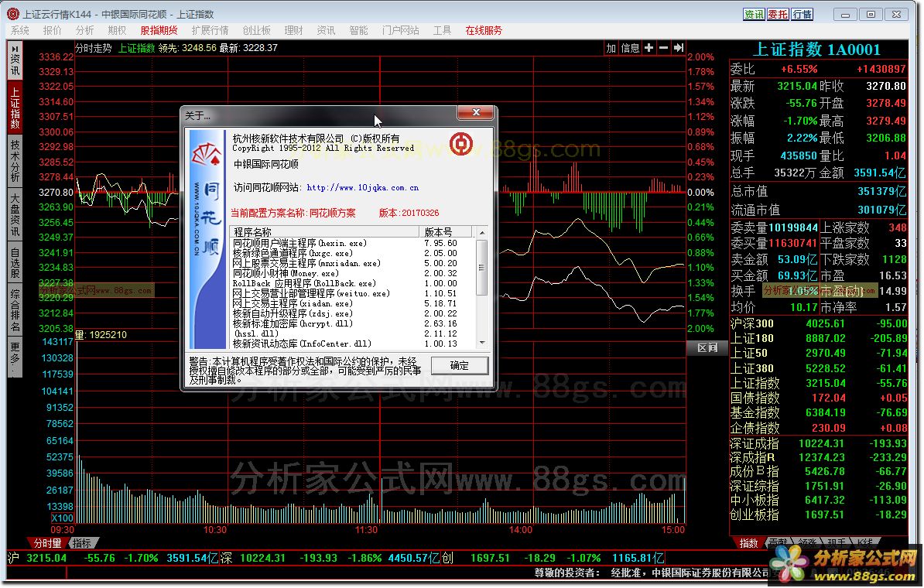Select the Money.exe row

[x=352, y=273]
